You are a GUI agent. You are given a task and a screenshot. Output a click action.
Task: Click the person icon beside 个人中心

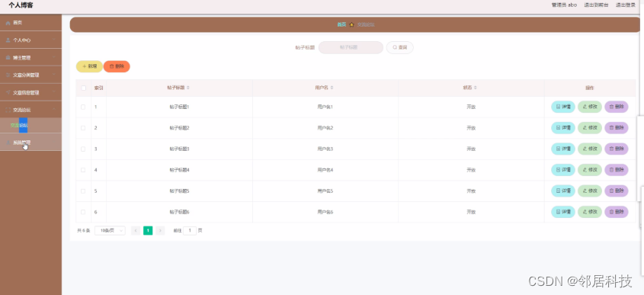coord(8,40)
